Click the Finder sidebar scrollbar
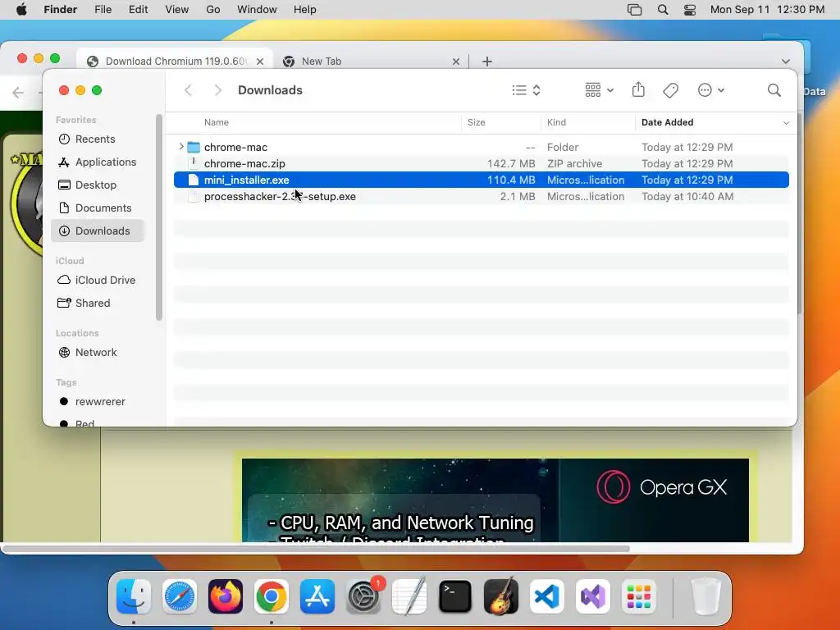Screen dimensions: 840x630 click(x=158, y=217)
